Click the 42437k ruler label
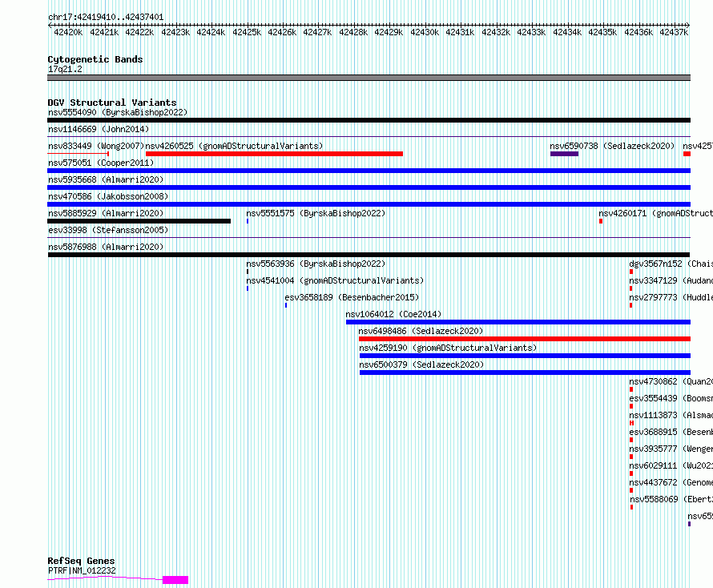713x588 pixels. tap(674, 32)
